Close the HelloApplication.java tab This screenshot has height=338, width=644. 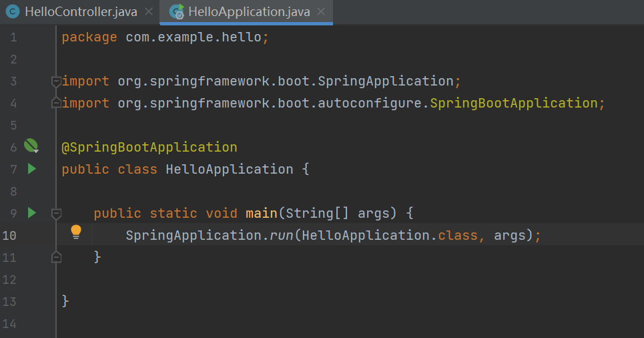(x=321, y=12)
